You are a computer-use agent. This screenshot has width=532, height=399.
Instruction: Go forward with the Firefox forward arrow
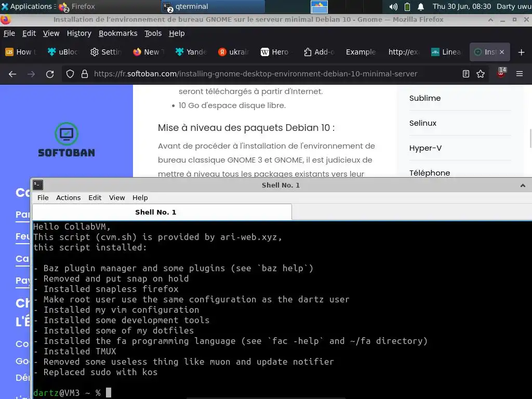coord(31,74)
